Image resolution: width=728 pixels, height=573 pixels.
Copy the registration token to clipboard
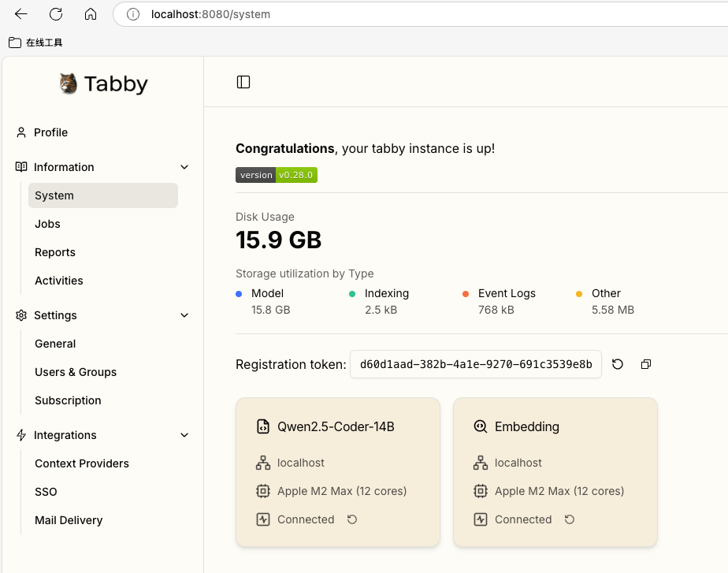pyautogui.click(x=646, y=364)
